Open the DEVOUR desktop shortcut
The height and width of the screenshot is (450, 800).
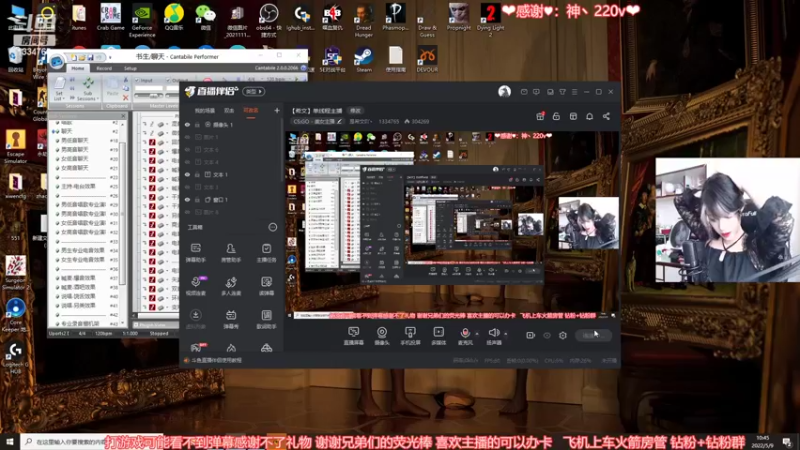click(x=427, y=60)
